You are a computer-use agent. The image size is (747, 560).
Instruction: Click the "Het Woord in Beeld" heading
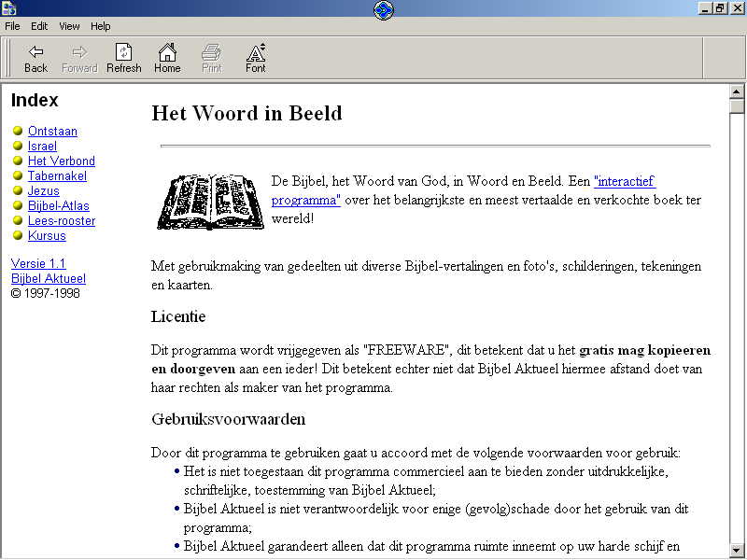247,113
